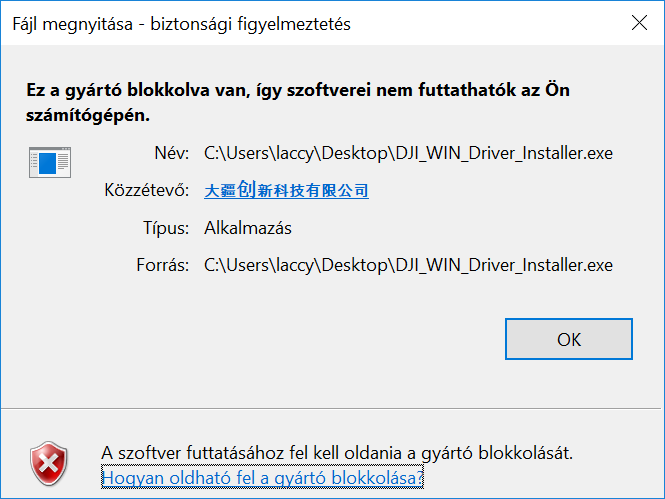Close the security warning dialog with X

tap(637, 23)
